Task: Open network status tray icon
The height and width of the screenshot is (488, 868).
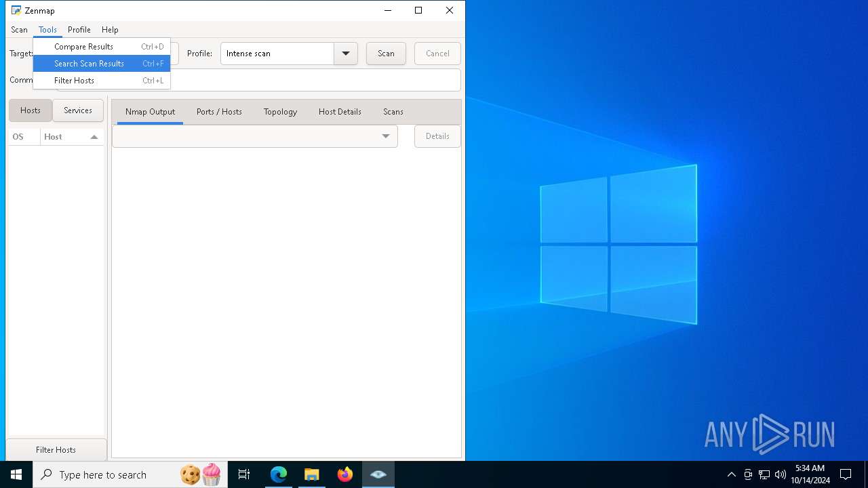Action: [x=764, y=474]
